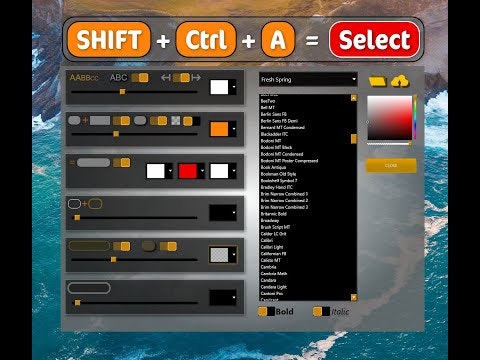The height and width of the screenshot is (360, 480).
Task: Toggle the switch right after the gray rectangle
Action: point(121,120)
